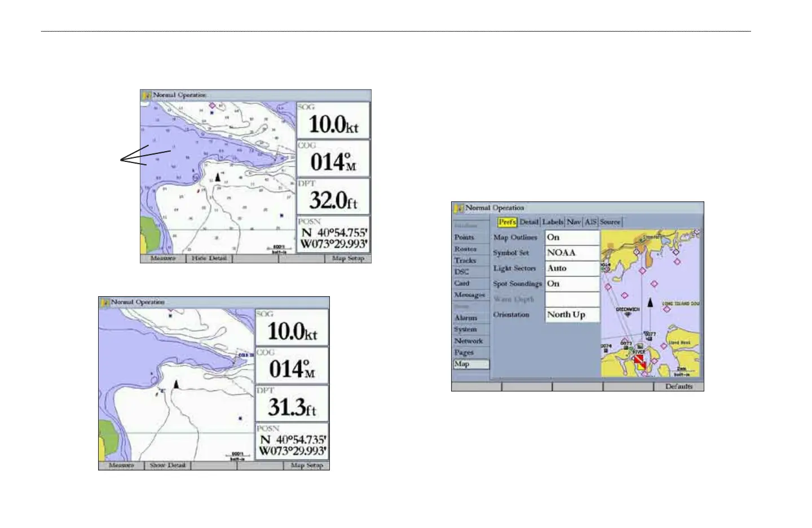Click the title icon on the 31.3 ft chart
812x528 pixels.
105,302
